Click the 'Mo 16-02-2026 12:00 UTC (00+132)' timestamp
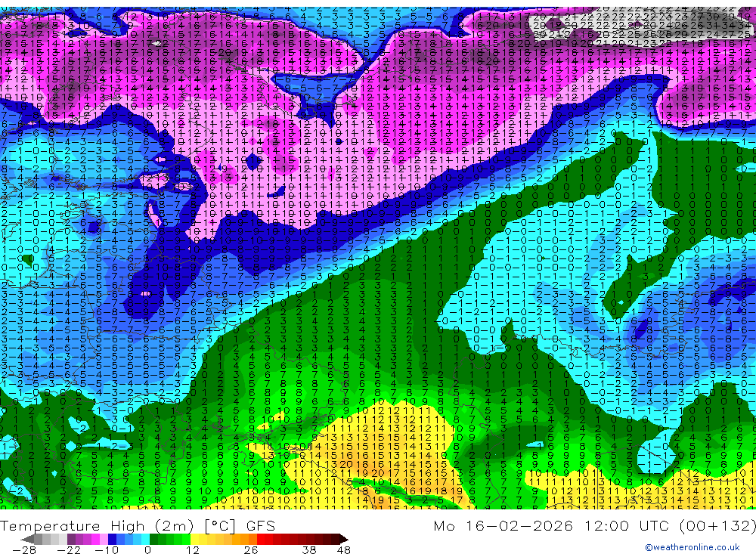This screenshot has width=756, height=554. click(594, 525)
